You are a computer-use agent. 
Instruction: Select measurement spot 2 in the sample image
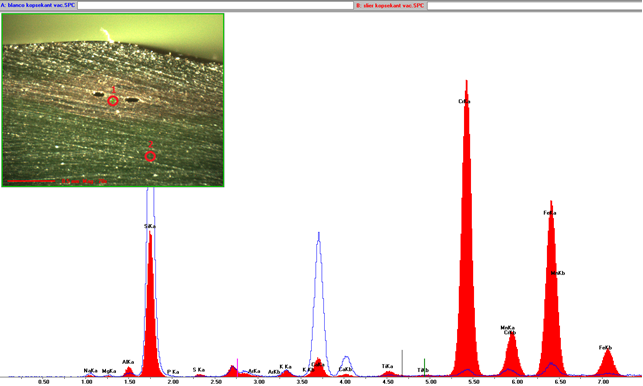click(x=150, y=156)
